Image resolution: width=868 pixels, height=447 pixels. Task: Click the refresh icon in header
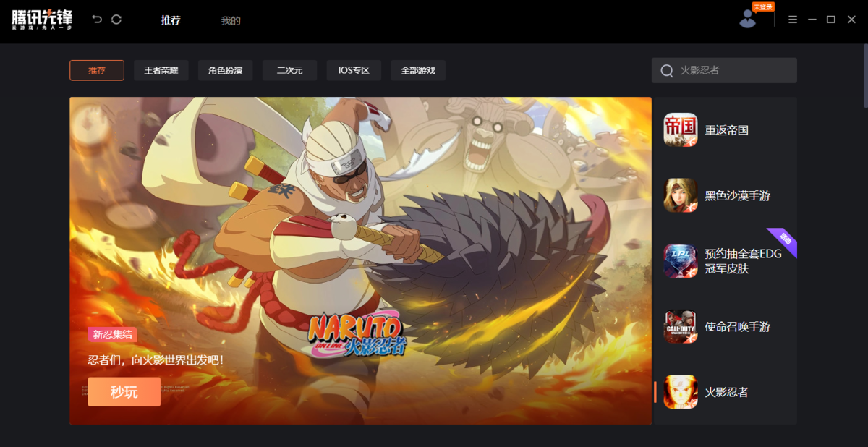(116, 20)
